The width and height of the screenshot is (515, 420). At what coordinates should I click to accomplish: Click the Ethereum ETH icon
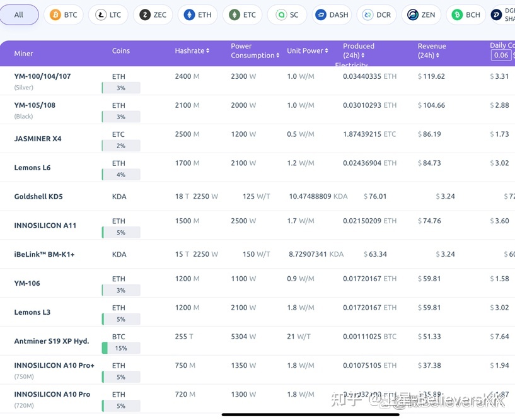(x=189, y=15)
